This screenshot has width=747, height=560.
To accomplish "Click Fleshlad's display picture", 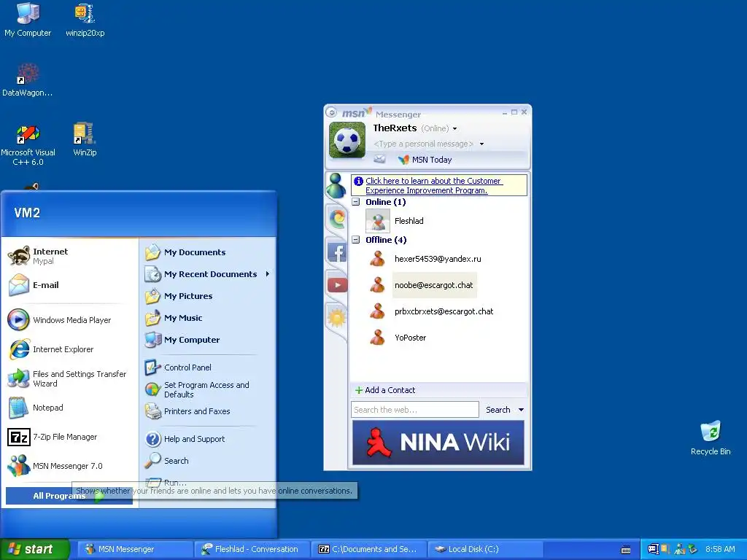I will pos(378,221).
